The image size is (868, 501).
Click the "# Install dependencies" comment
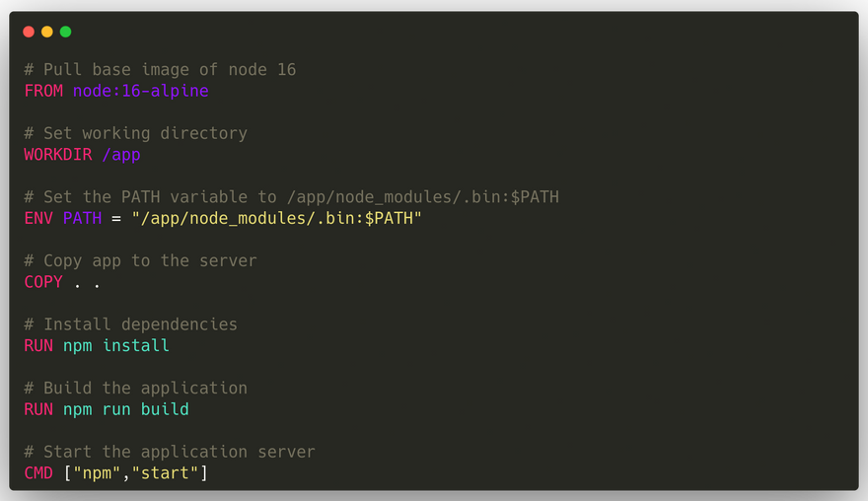pos(130,324)
